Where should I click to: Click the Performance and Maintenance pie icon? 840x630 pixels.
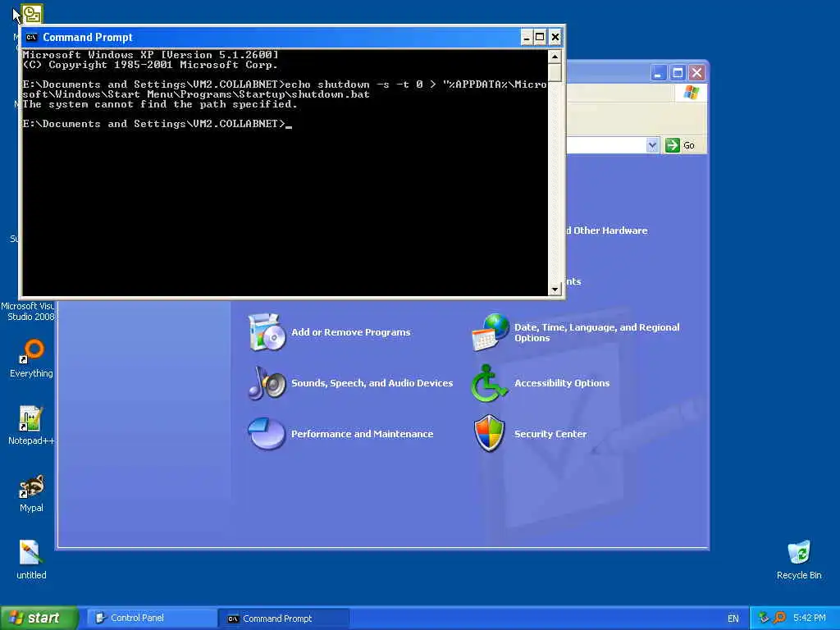(267, 433)
